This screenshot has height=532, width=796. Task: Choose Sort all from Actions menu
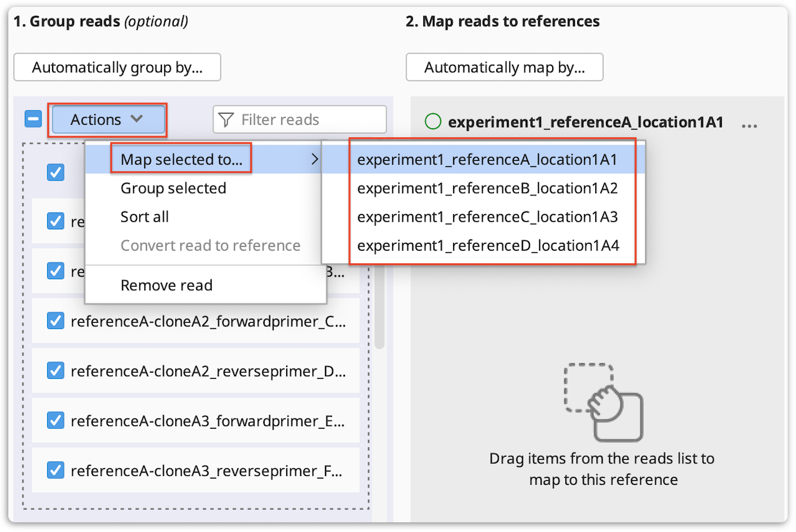tap(204, 217)
